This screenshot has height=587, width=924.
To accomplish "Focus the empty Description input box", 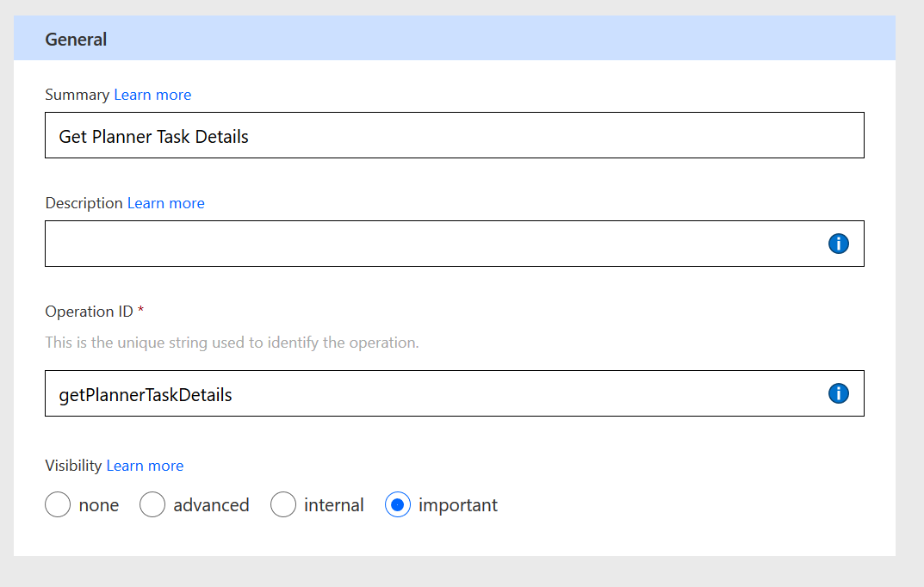I will (431, 244).
